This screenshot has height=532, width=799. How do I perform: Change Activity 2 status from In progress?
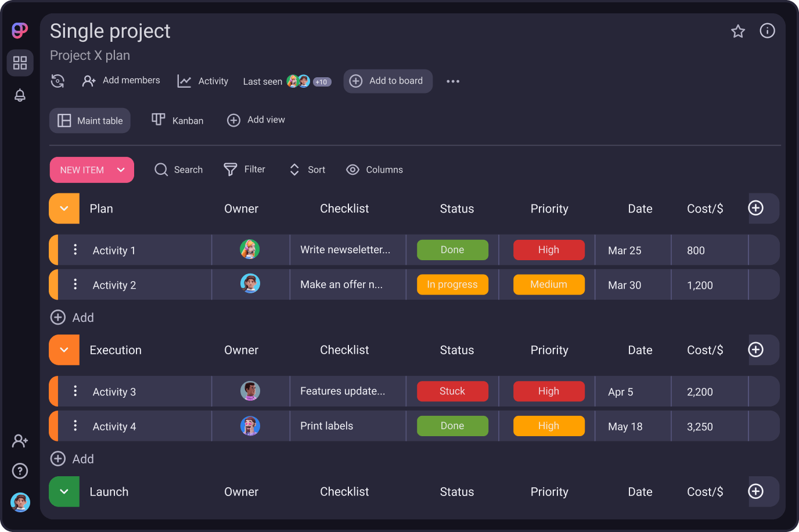coord(452,285)
